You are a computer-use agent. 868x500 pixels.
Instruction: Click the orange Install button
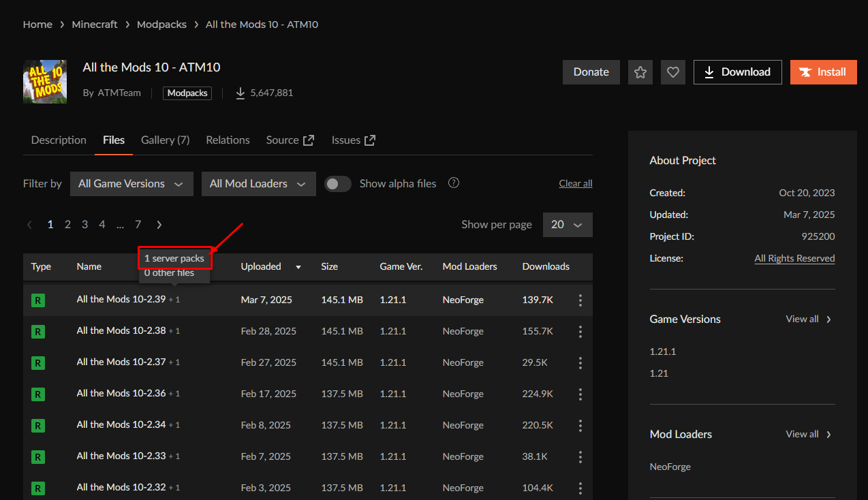coord(823,72)
